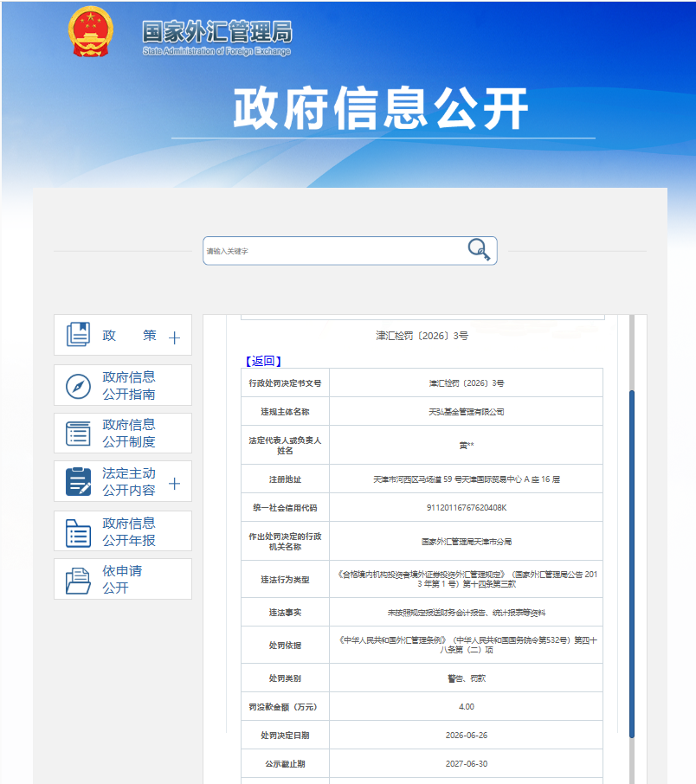Select the 违法行为类型 label cell
The height and width of the screenshot is (784, 696).
click(x=285, y=580)
